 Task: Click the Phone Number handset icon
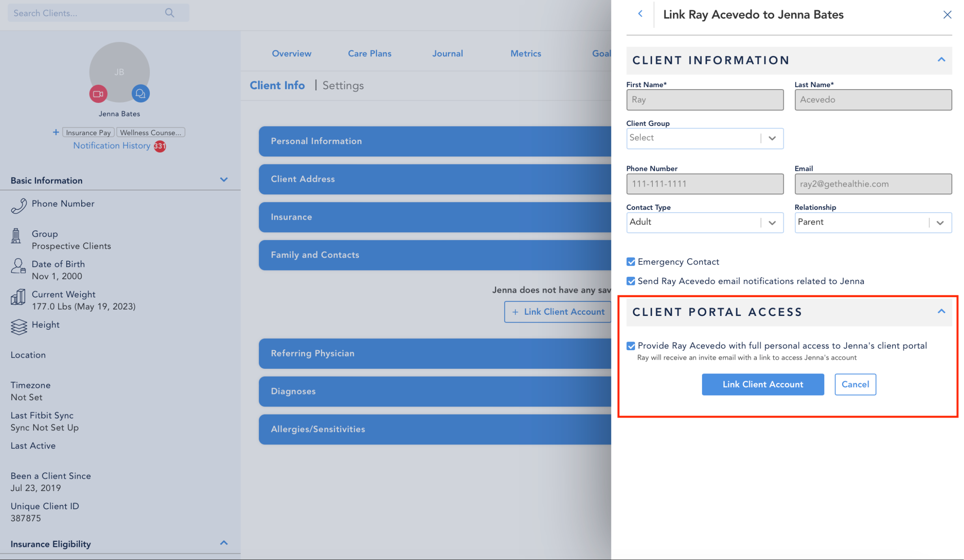[19, 205]
